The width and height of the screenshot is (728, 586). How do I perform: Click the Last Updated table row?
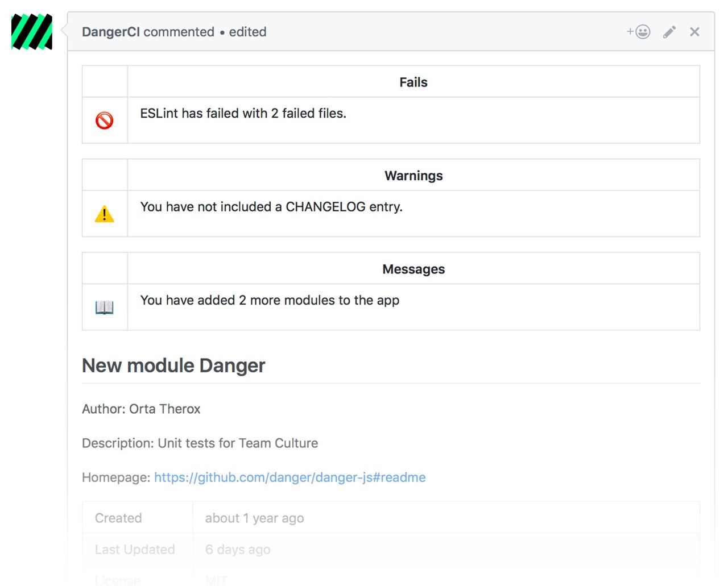pyautogui.click(x=135, y=550)
